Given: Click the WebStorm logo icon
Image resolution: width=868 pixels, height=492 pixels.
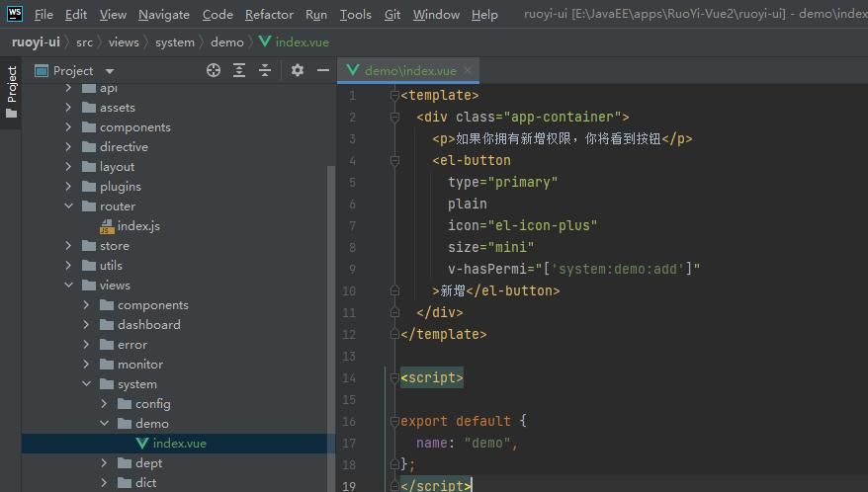Looking at the screenshot, I should [x=14, y=14].
